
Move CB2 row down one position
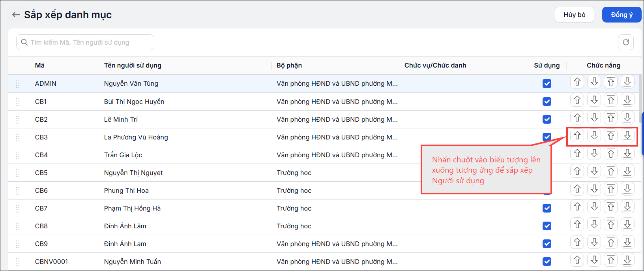[594, 118]
